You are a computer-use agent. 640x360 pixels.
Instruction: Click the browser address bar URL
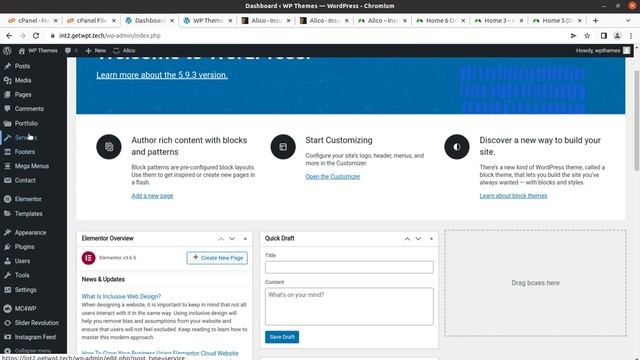tap(110, 36)
